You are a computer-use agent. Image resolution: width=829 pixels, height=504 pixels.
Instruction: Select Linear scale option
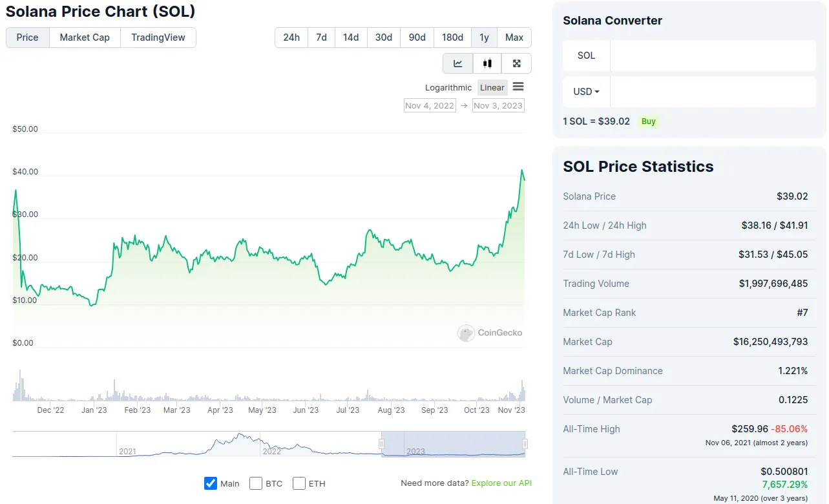point(492,88)
